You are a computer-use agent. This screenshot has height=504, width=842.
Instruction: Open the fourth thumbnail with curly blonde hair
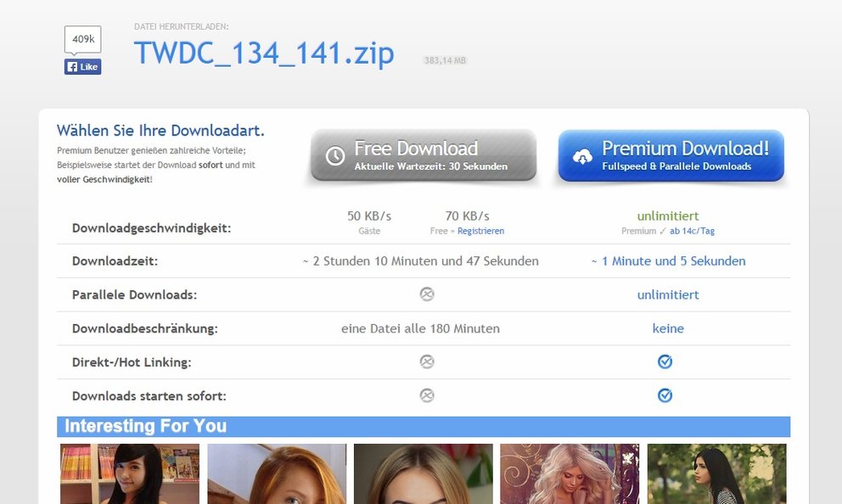tap(570, 474)
